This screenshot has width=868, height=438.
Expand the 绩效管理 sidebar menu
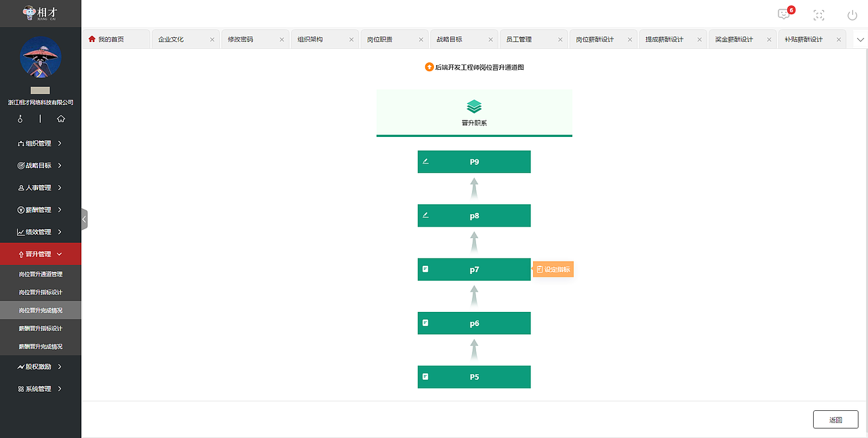click(x=41, y=232)
